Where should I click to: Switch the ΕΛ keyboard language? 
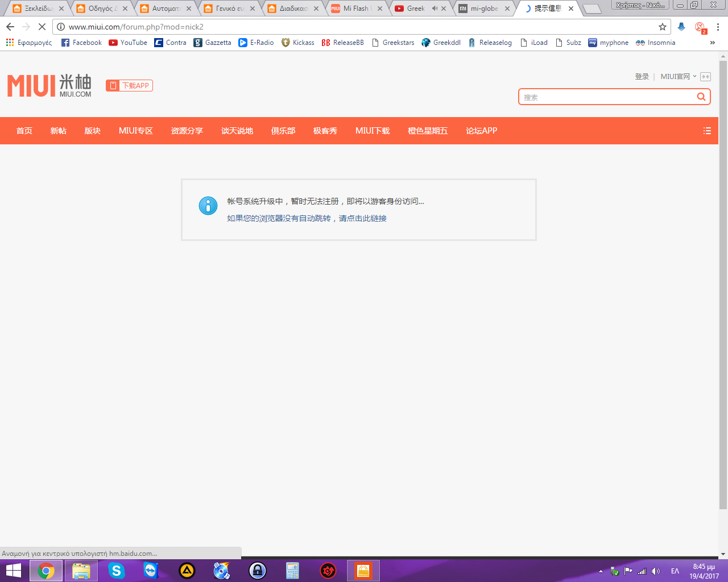pos(675,571)
